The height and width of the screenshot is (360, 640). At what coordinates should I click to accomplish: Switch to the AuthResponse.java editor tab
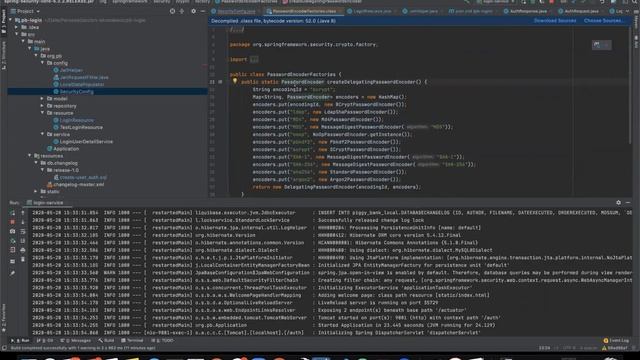528,11
